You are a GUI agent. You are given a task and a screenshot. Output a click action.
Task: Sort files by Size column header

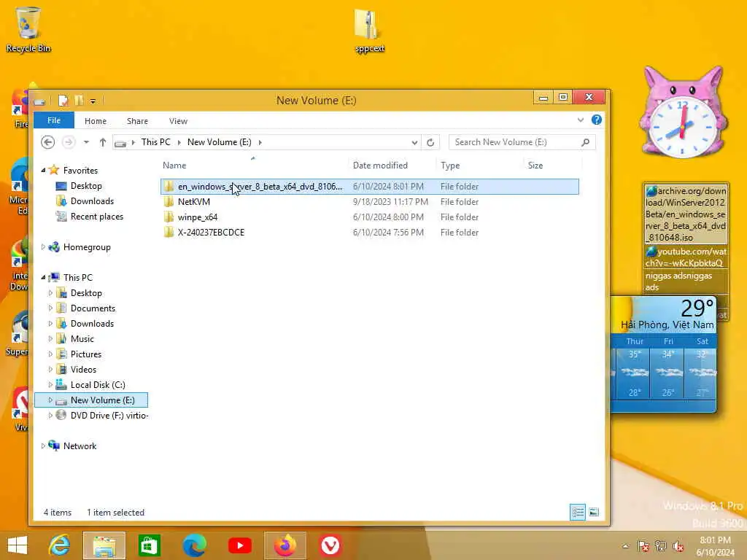(x=535, y=166)
